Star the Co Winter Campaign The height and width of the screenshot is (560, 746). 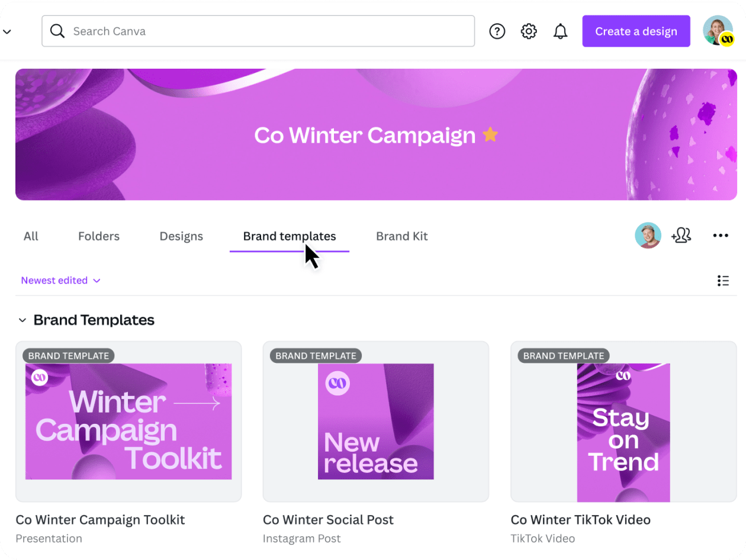[490, 135]
